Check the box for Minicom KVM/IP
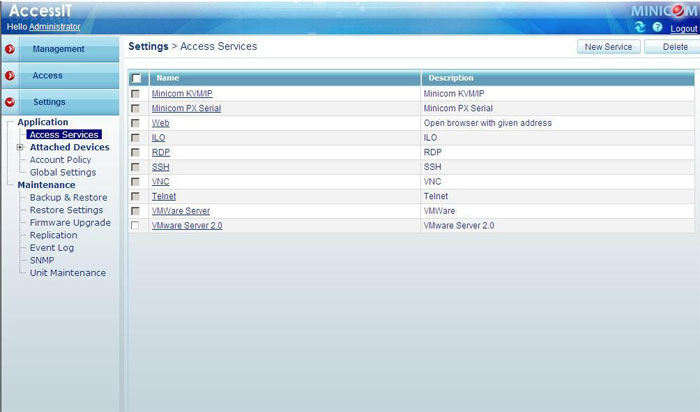The width and height of the screenshot is (700, 412). coord(136,93)
